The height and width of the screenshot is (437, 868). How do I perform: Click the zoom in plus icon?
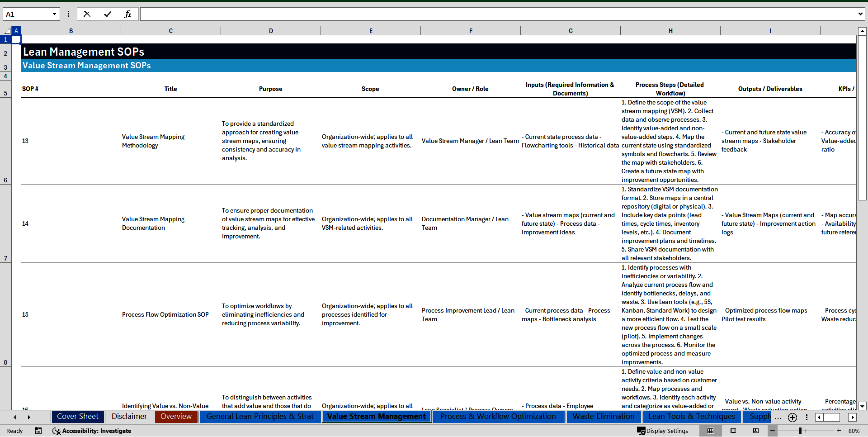tap(839, 431)
